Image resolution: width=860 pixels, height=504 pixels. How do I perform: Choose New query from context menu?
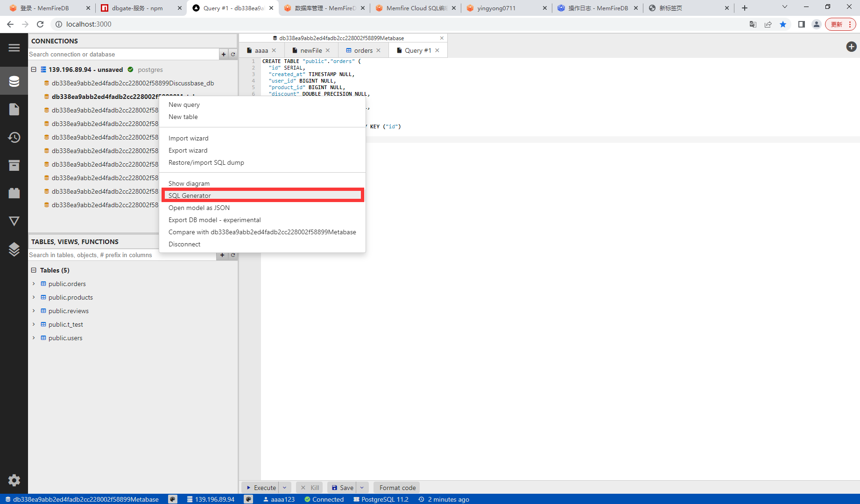tap(262, 105)
